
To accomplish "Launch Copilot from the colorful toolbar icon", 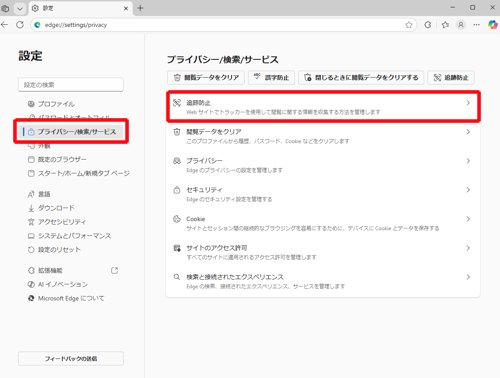I will tap(493, 25).
